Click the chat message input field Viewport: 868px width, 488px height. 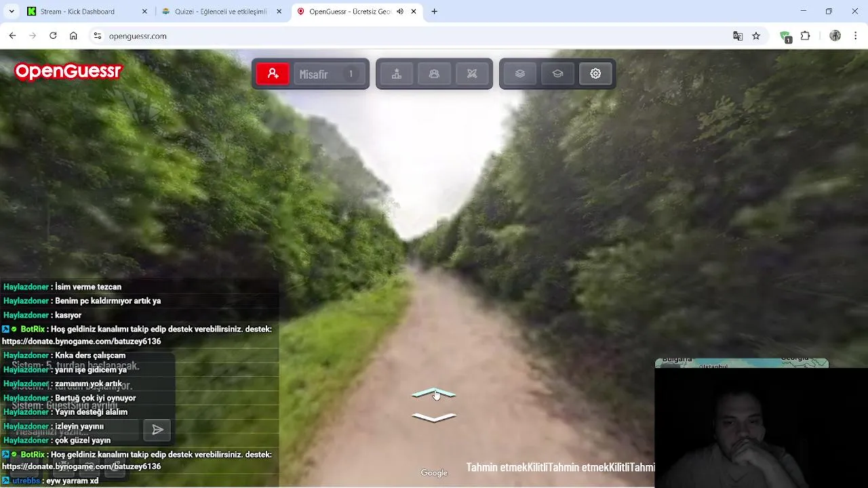tap(75, 430)
